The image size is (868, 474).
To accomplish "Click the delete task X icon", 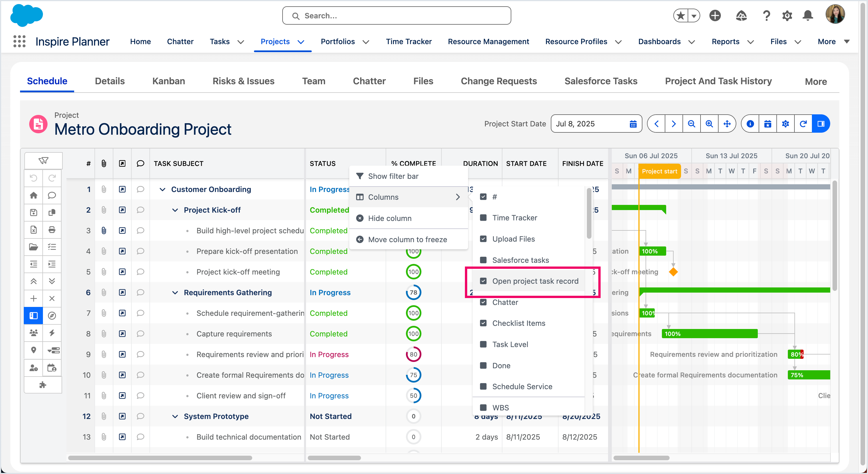I will coord(52,299).
